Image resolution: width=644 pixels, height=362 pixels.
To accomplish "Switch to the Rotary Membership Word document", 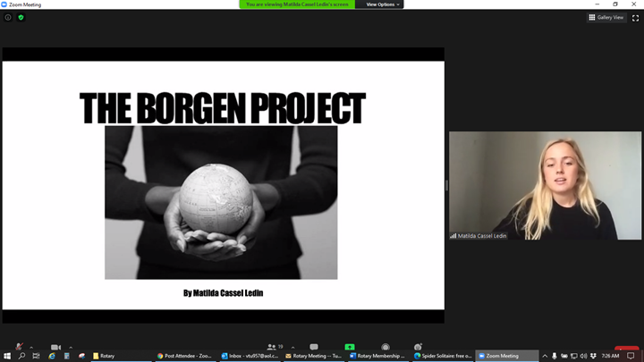I will [377, 356].
